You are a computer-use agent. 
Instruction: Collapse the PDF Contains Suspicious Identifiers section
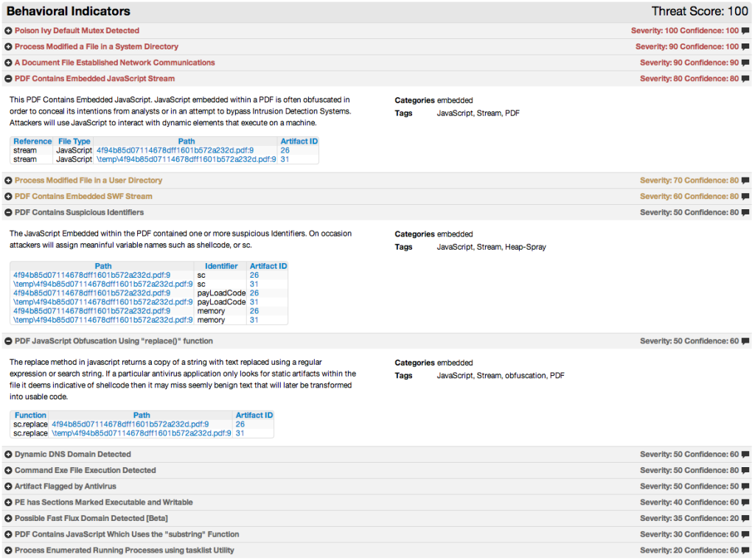pos(8,212)
